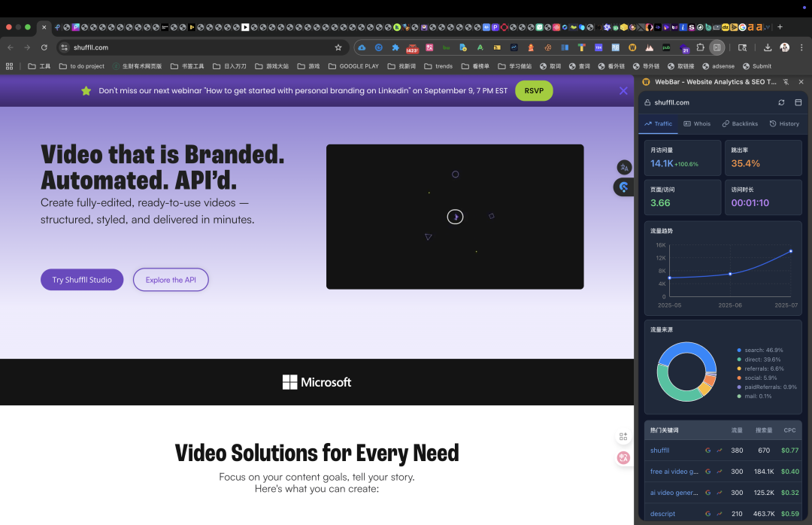Open the tab search/media icon in toolbar
Screen dimensions: 812x525
coord(742,47)
